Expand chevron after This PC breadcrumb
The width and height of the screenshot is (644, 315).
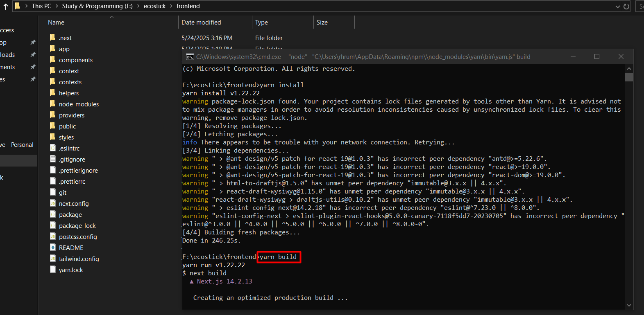57,6
